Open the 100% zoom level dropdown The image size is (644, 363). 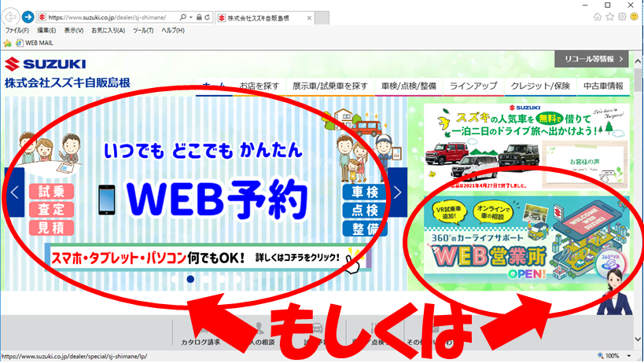[x=629, y=356]
